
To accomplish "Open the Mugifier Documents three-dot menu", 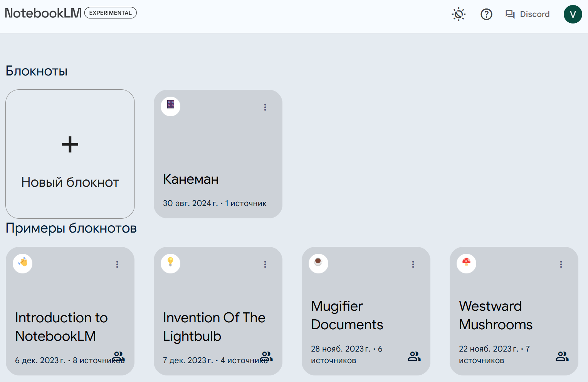I will [x=413, y=264].
